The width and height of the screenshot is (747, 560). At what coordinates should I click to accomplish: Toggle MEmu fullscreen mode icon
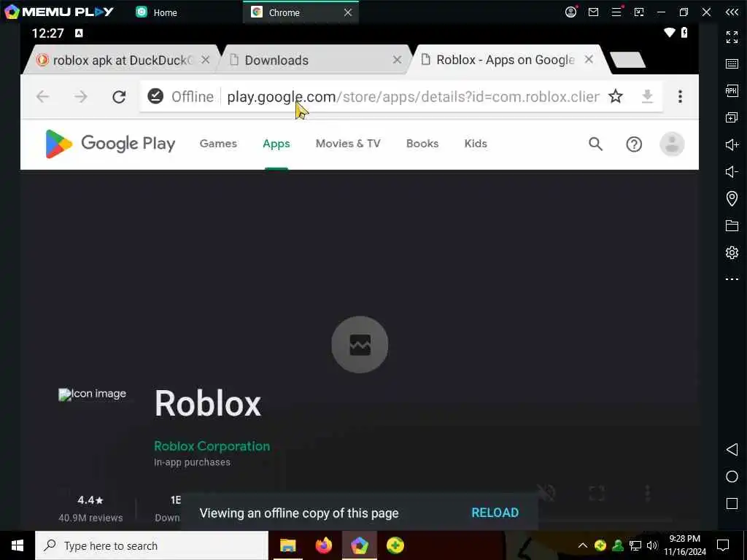[732, 36]
